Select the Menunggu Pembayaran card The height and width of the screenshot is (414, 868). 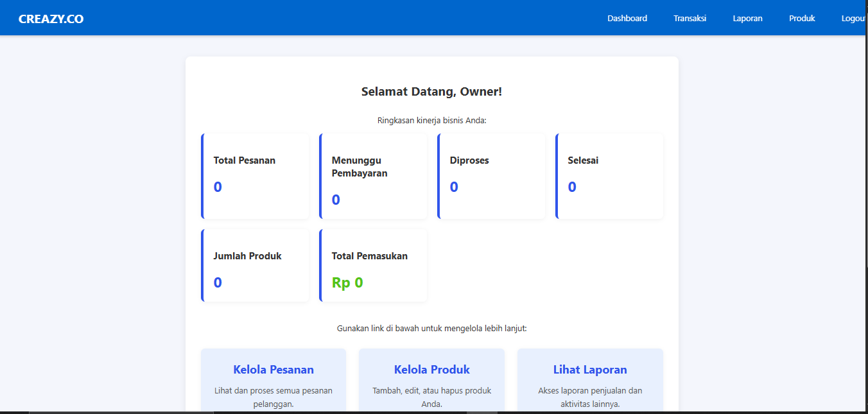tap(373, 175)
